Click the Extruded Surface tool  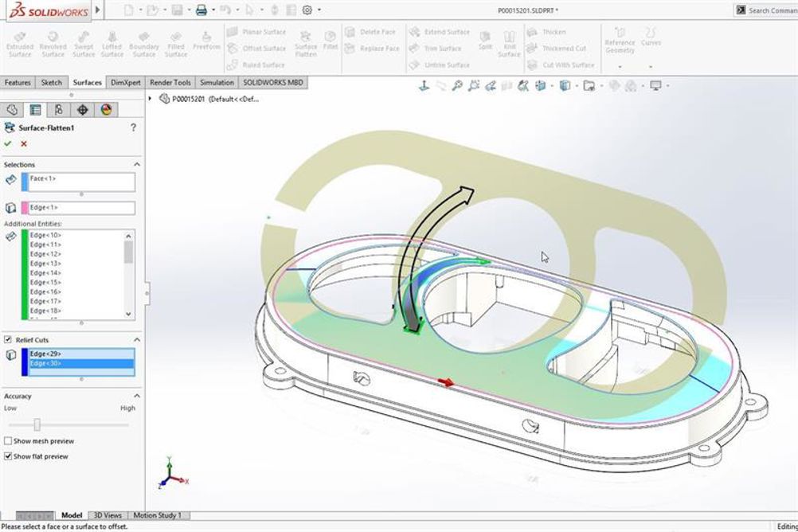pos(20,44)
